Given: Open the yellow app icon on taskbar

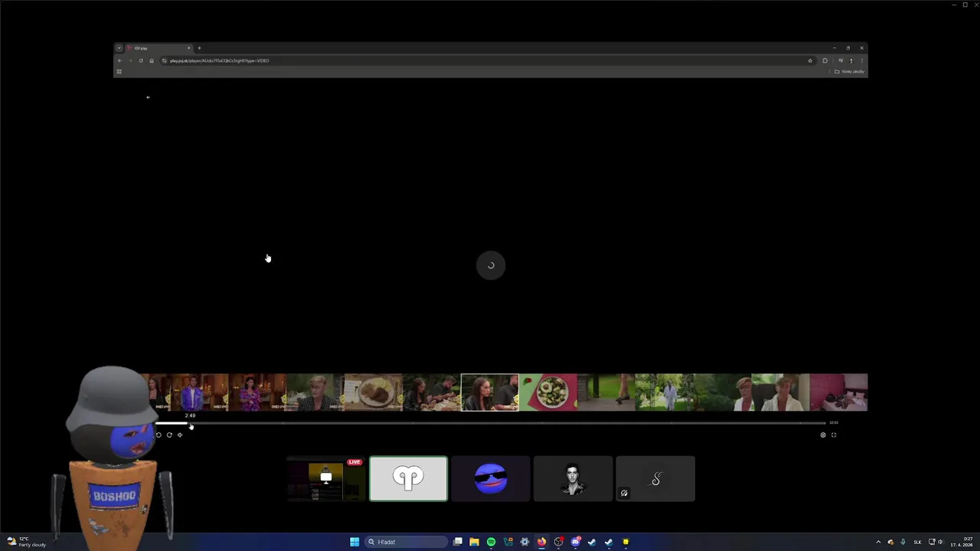Looking at the screenshot, I should pos(626,542).
